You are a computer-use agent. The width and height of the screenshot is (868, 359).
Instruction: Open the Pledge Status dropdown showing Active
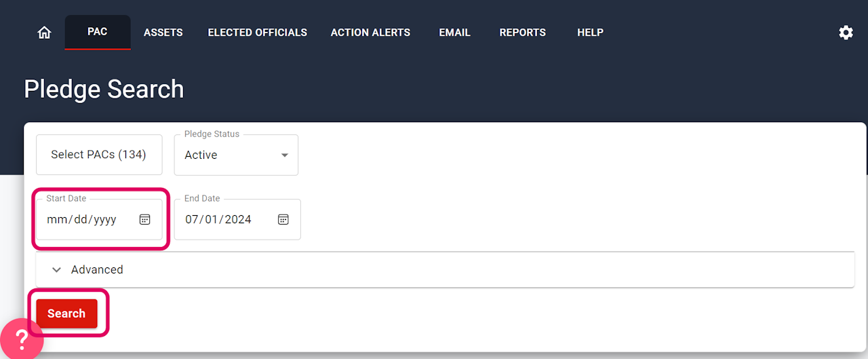pos(236,155)
